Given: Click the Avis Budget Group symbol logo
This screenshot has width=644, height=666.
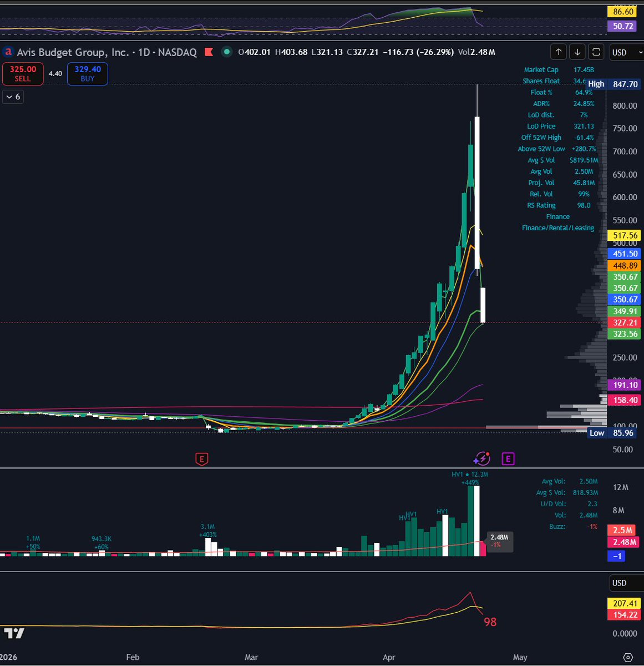Looking at the screenshot, I should point(8,52).
